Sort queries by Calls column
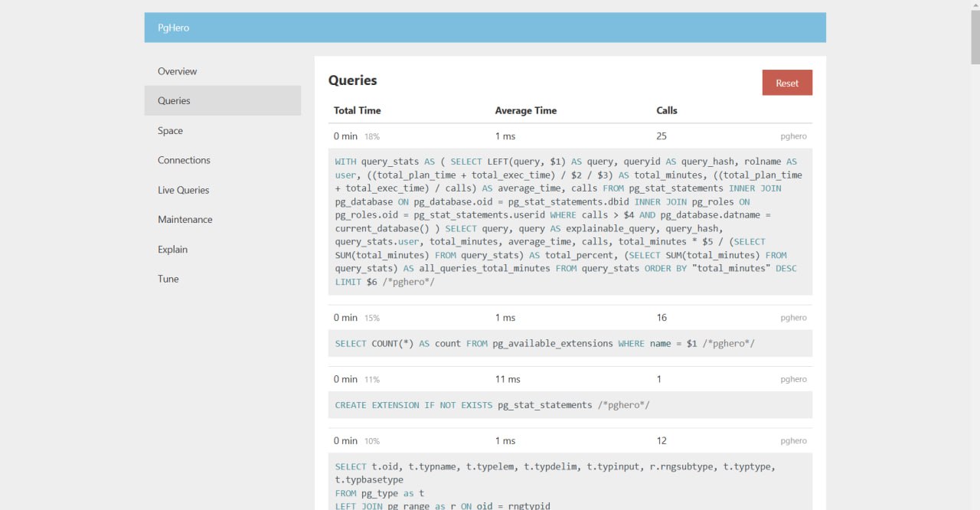This screenshot has height=510, width=980. click(x=666, y=110)
